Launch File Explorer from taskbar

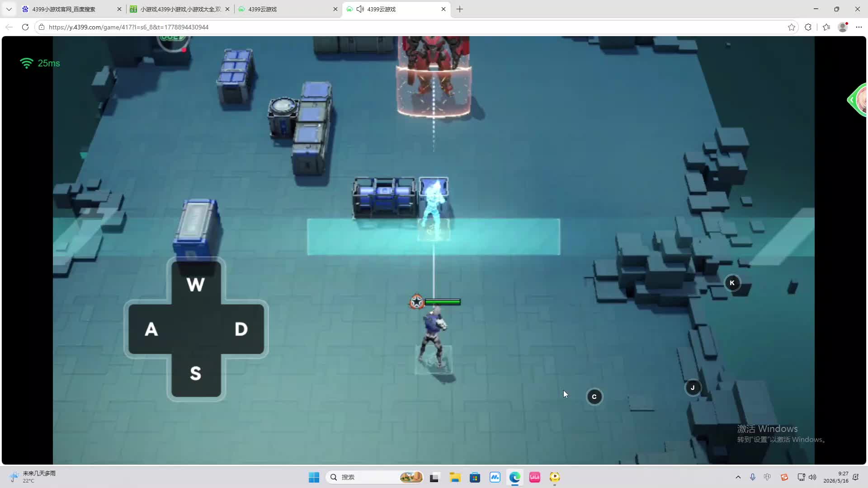pos(455,477)
